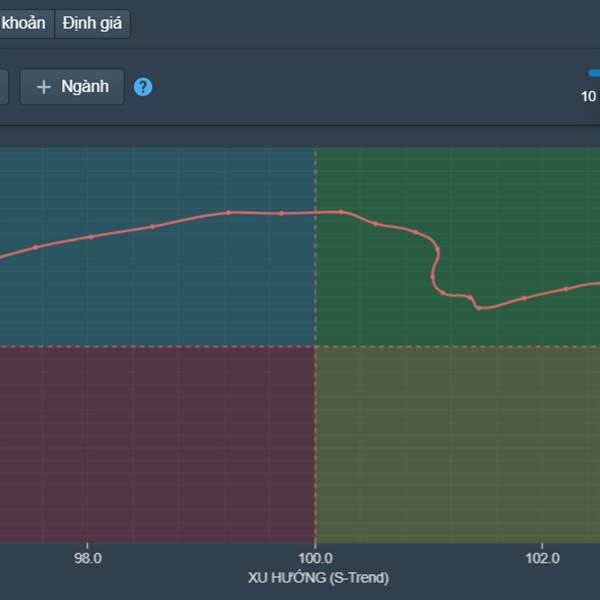600x600 pixels.
Task: Select last data point left of 100.0 dashed line
Action: click(281, 213)
